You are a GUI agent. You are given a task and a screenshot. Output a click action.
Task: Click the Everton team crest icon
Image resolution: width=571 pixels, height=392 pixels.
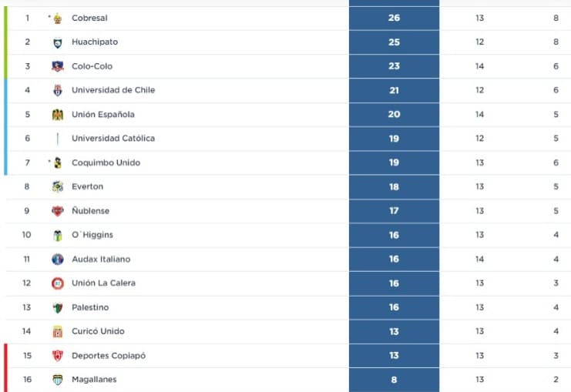(58, 186)
